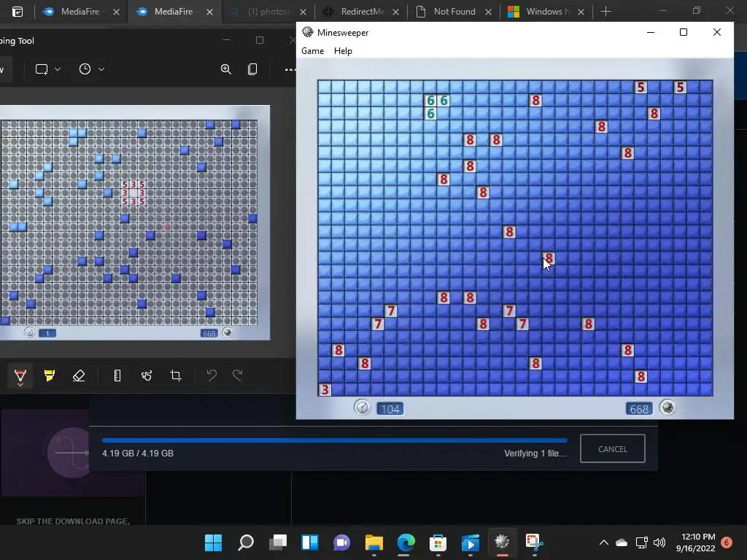Switch to Snipping Tool on the taskbar
The height and width of the screenshot is (560, 747).
click(534, 542)
